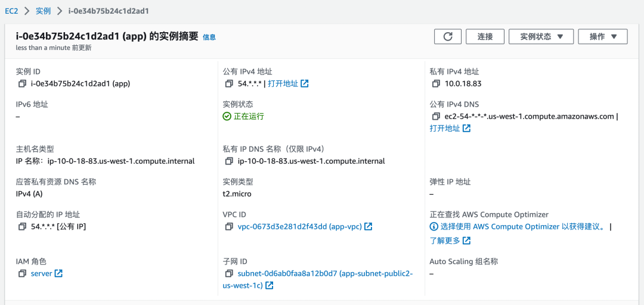Copy the private IP DNS name
The height and width of the screenshot is (305, 644).
pos(229,161)
